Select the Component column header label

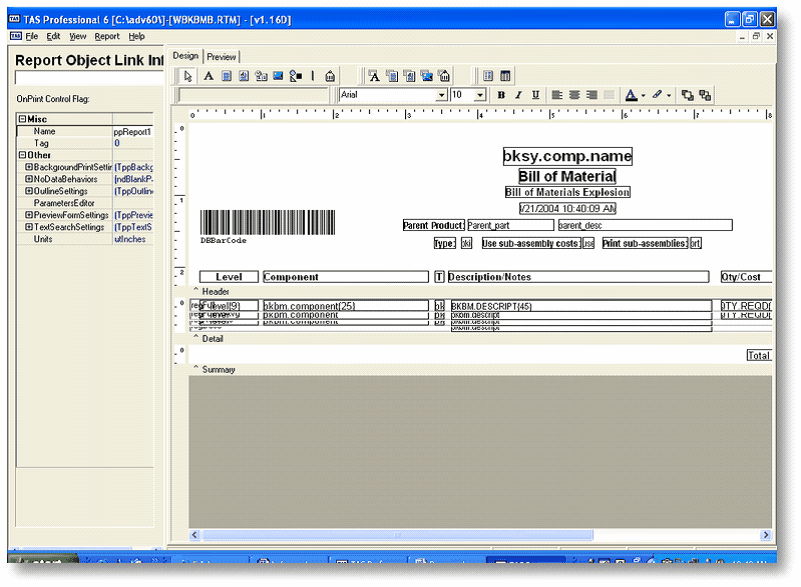(345, 277)
